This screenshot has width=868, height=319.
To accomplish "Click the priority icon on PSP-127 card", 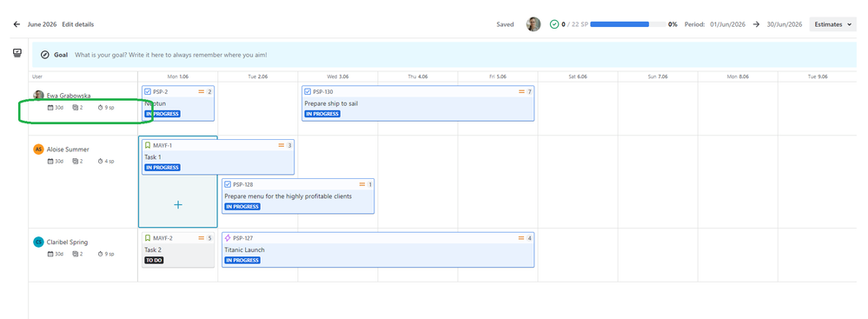I will click(x=521, y=238).
